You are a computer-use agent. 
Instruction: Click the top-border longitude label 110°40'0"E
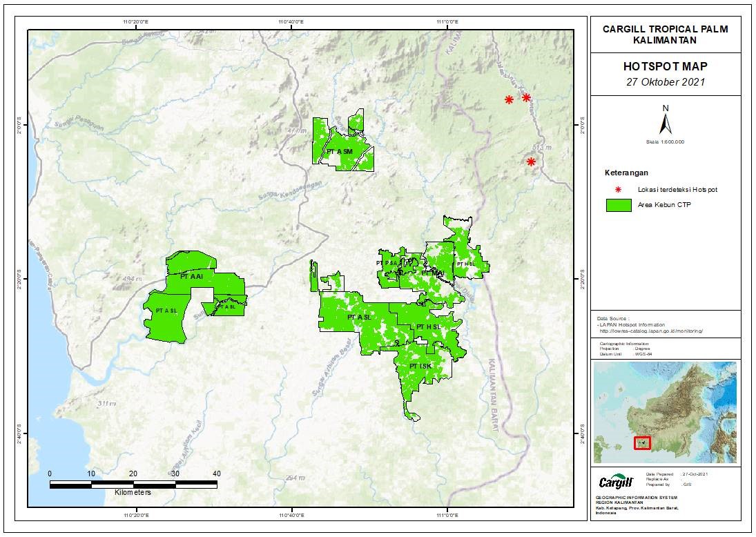tap(291, 21)
